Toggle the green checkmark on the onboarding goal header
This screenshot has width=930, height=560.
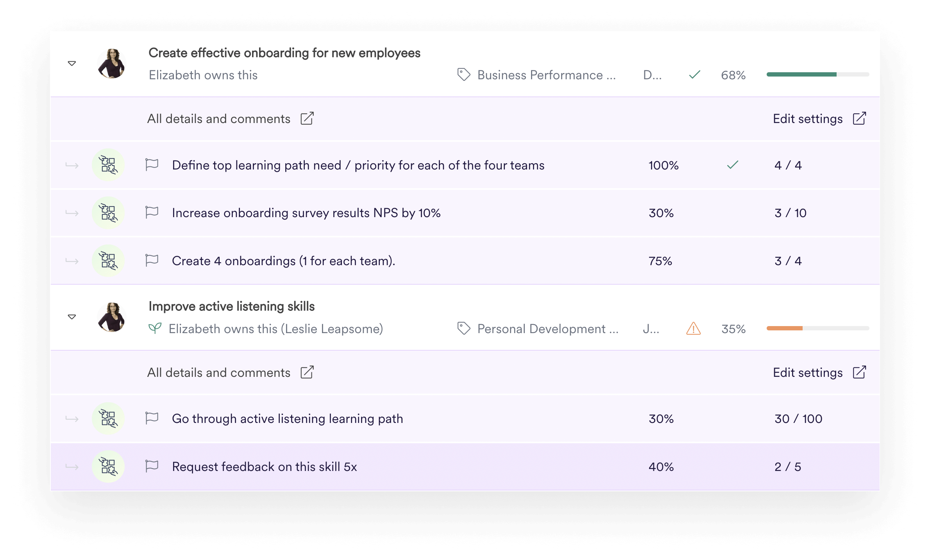[694, 75]
